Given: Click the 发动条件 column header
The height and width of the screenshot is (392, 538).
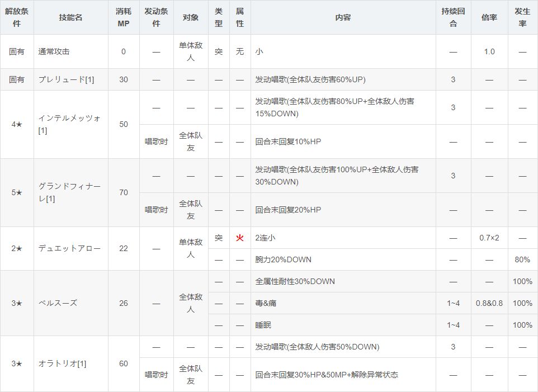Looking at the screenshot, I should [x=156, y=17].
